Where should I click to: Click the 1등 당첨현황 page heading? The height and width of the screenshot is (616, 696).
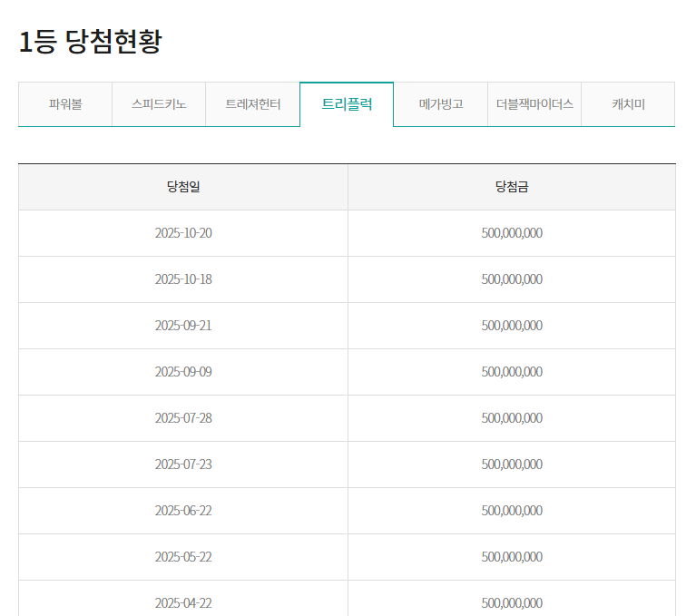[x=90, y=42]
